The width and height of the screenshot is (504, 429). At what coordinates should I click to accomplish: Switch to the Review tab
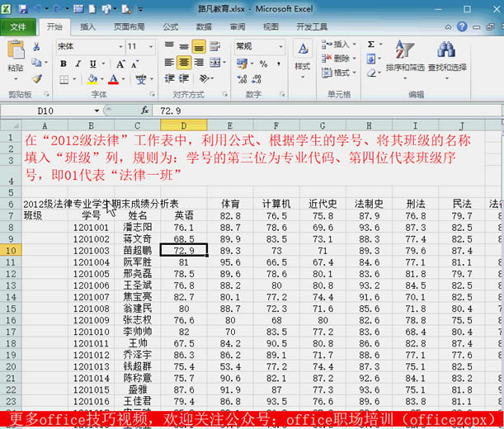pyautogui.click(x=238, y=27)
